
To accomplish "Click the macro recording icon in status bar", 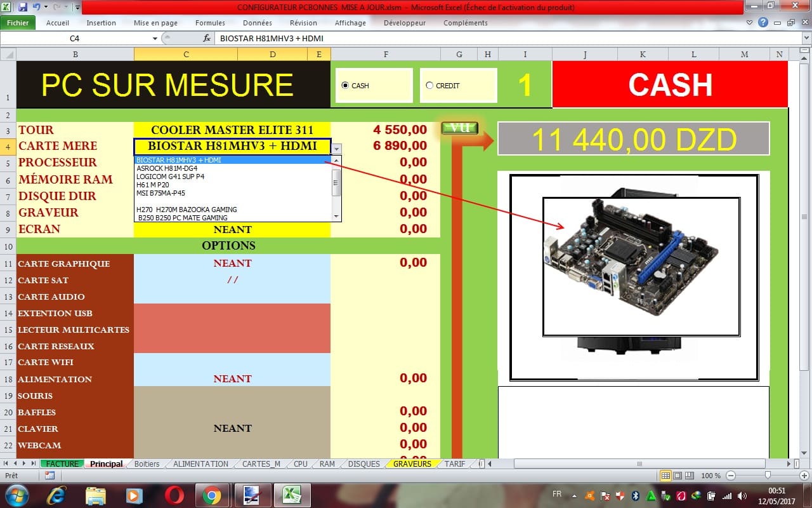I will 49,476.
